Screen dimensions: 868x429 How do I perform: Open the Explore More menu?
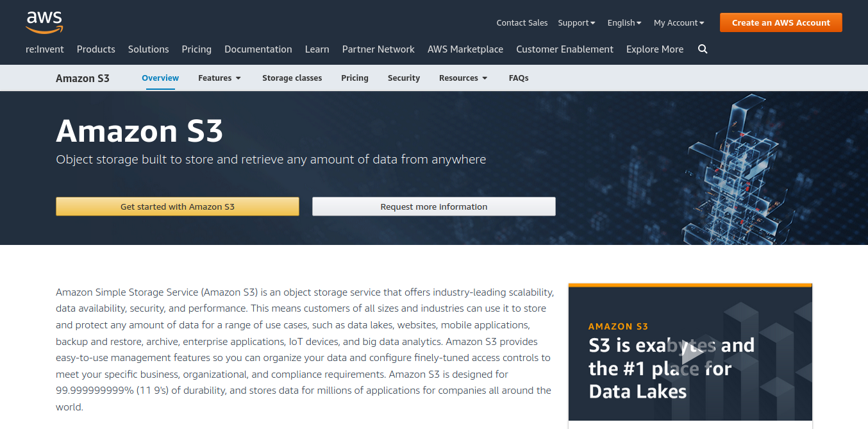click(x=655, y=49)
